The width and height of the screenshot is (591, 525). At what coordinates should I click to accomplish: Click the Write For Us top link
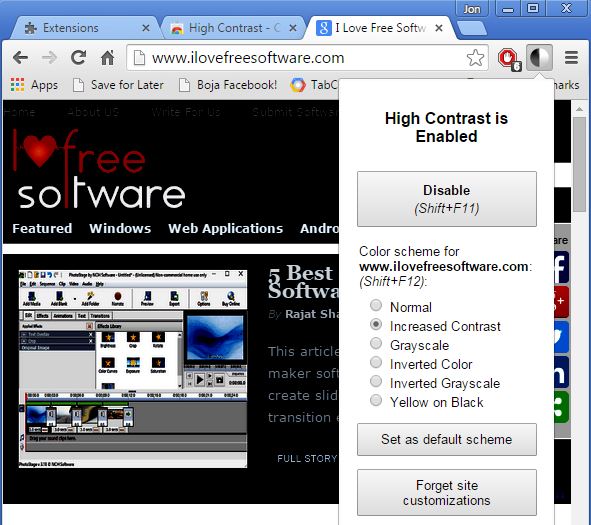(x=186, y=112)
